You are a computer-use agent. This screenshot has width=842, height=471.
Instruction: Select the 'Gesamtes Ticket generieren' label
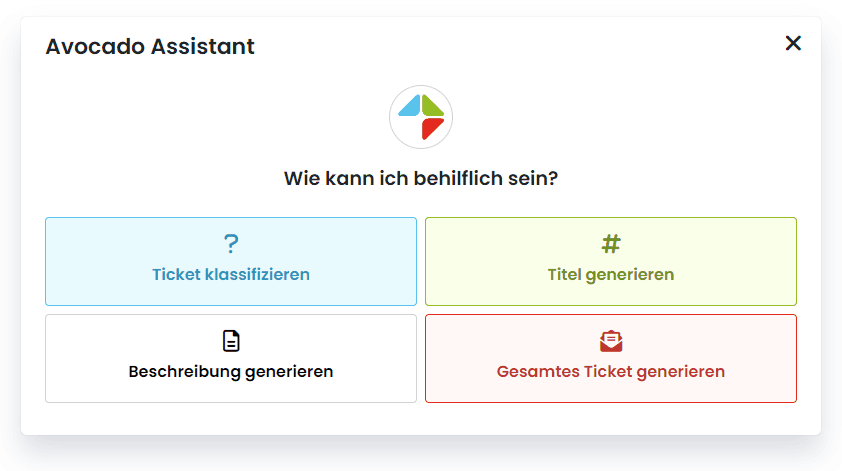tap(611, 371)
